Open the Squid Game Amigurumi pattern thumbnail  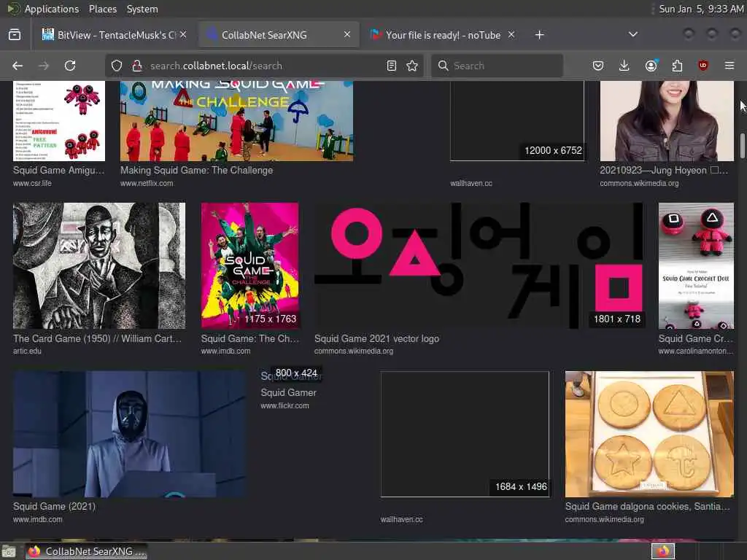59,121
